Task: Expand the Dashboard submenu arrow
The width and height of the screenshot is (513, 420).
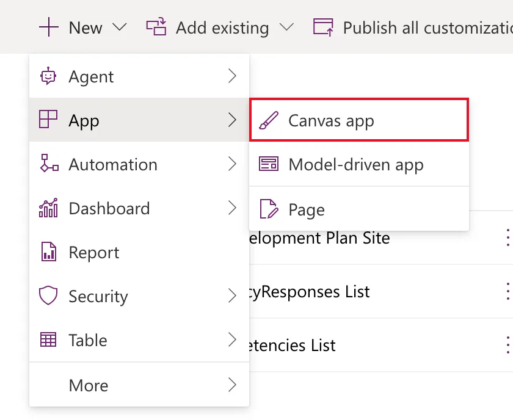Action: 232,208
